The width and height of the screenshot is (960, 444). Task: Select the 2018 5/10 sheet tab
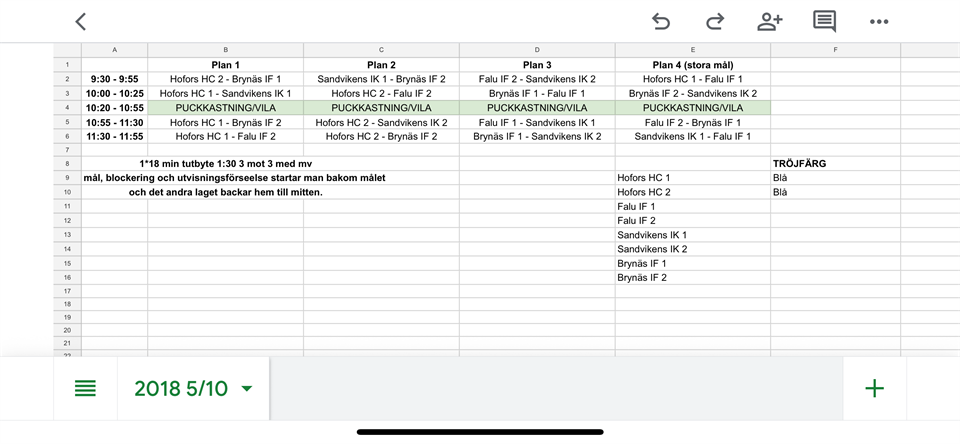coord(181,388)
